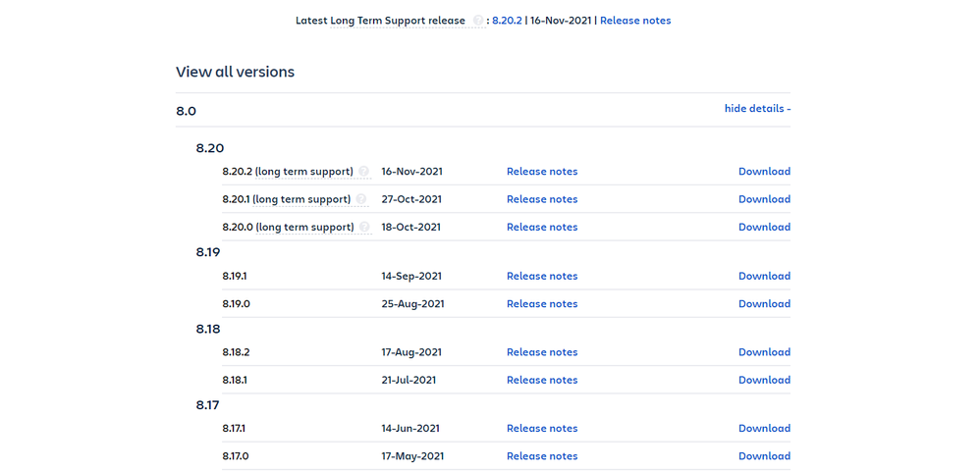Click the View all versions heading
980x471 pixels.
[x=235, y=72]
